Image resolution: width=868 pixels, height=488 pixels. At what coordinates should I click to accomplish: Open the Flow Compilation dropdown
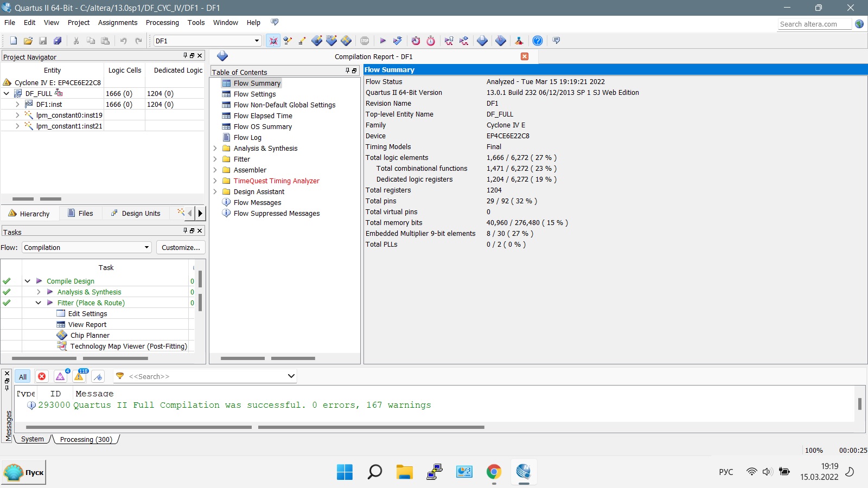[86, 247]
